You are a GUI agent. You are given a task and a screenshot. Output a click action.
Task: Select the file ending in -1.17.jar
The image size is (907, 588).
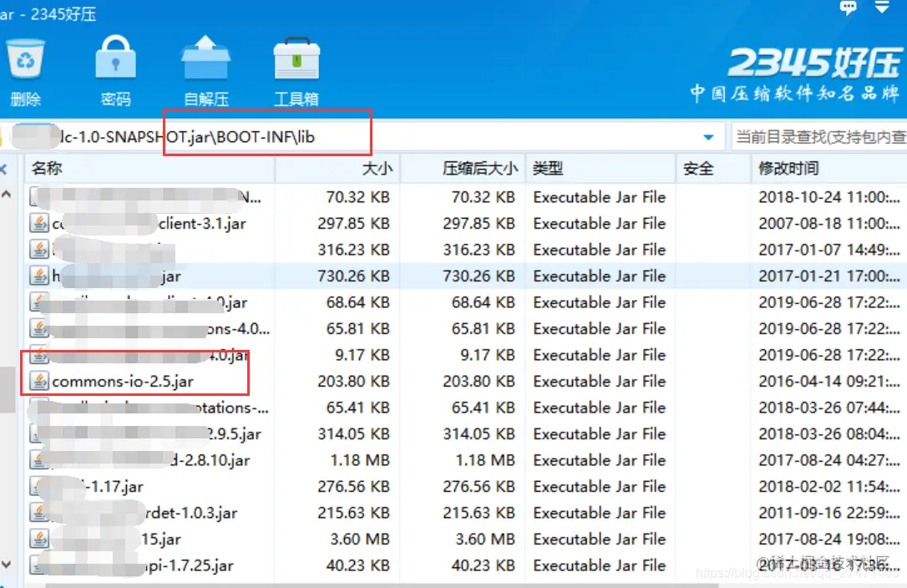(x=97, y=487)
